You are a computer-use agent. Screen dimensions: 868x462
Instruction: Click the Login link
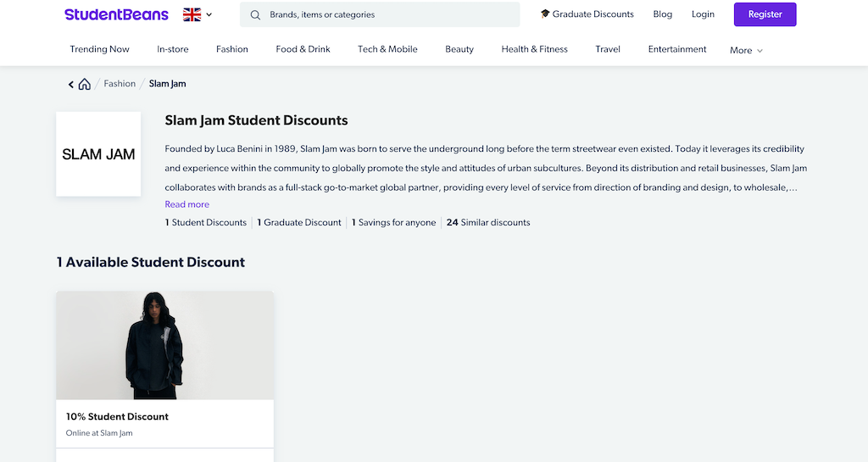pos(703,14)
